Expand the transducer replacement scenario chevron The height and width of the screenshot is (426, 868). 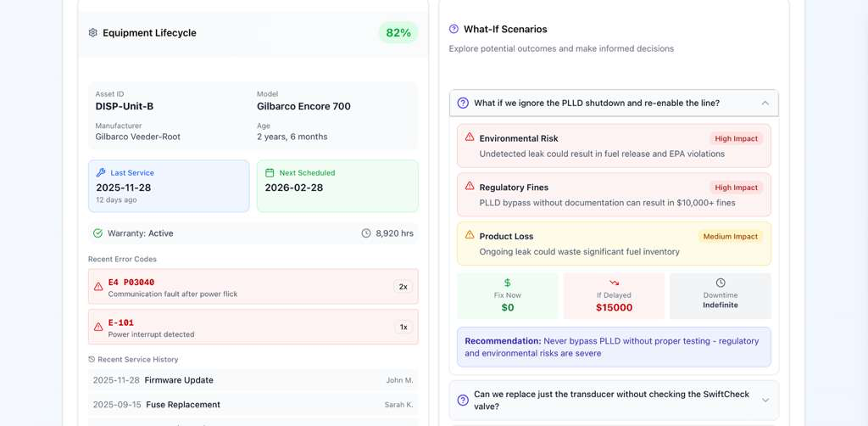pos(765,400)
